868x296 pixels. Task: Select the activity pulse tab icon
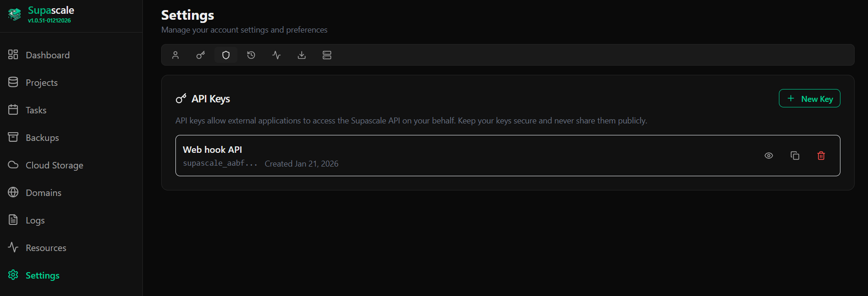(x=276, y=55)
